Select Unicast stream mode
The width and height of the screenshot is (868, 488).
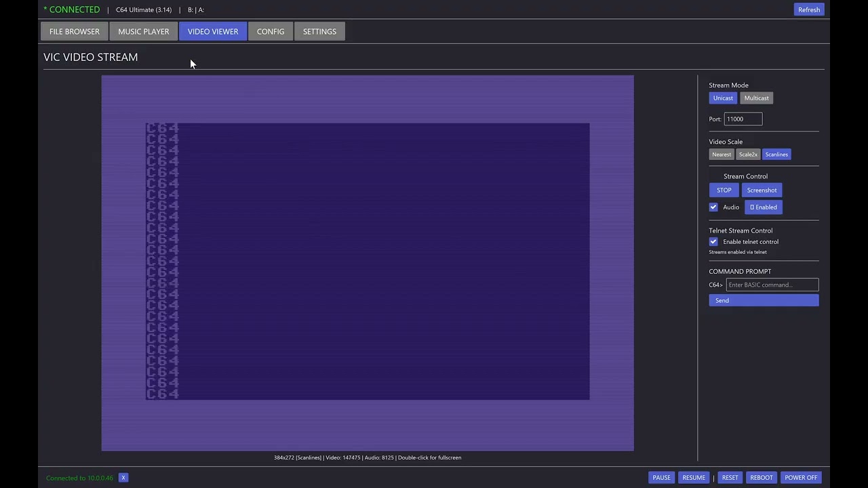coord(723,98)
